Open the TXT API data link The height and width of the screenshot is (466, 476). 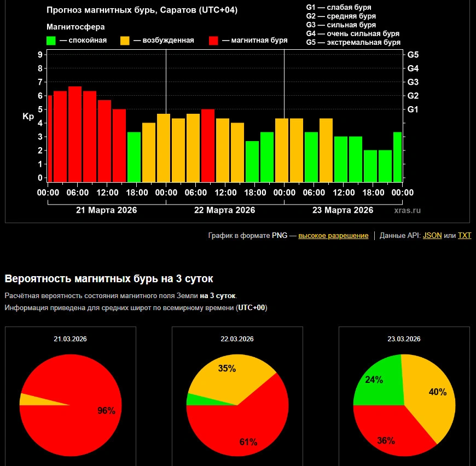(464, 236)
